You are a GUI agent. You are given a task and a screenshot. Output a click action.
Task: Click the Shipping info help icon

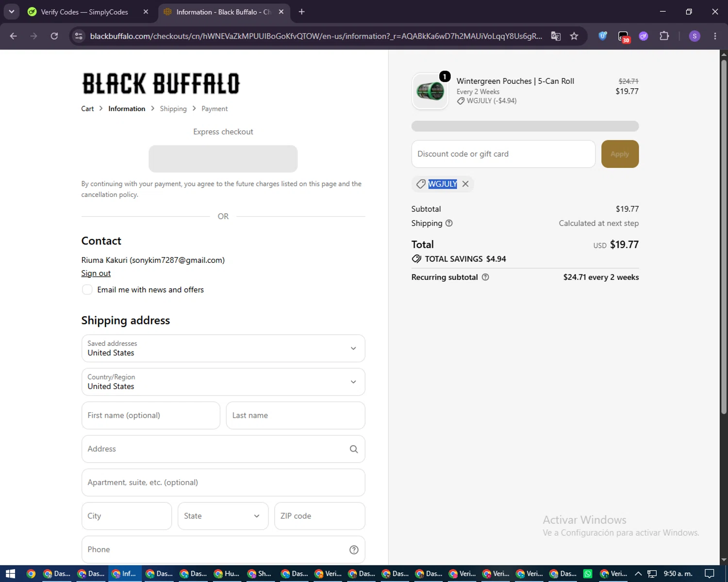pyautogui.click(x=449, y=223)
